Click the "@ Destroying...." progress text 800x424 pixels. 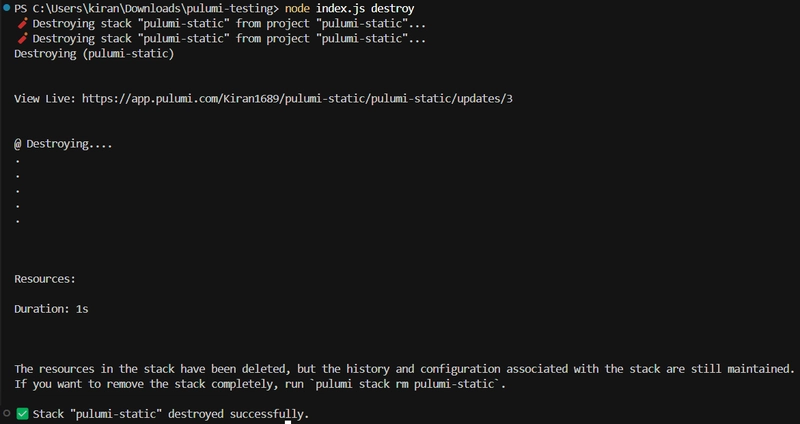click(63, 144)
